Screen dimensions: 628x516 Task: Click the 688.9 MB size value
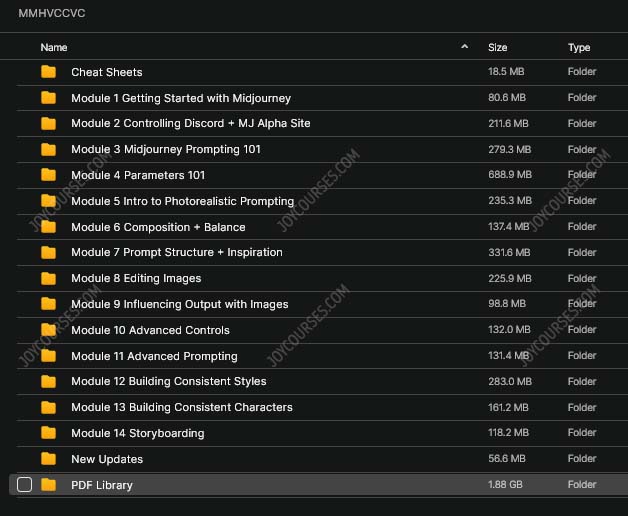point(510,175)
